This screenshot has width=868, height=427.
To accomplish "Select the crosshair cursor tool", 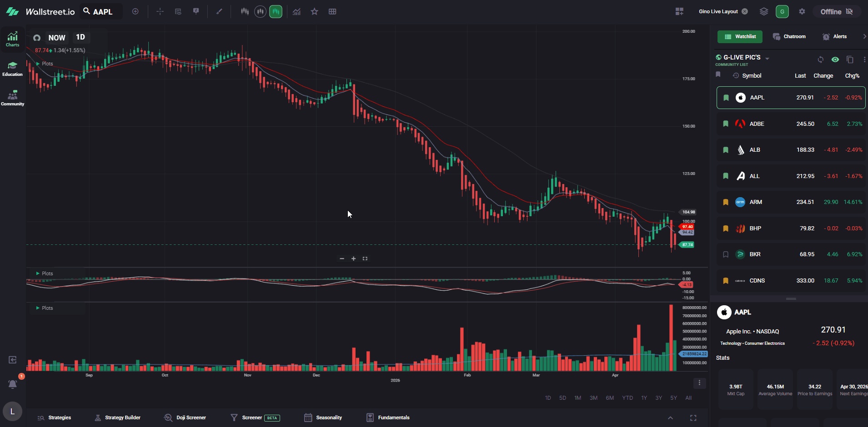I will point(160,12).
